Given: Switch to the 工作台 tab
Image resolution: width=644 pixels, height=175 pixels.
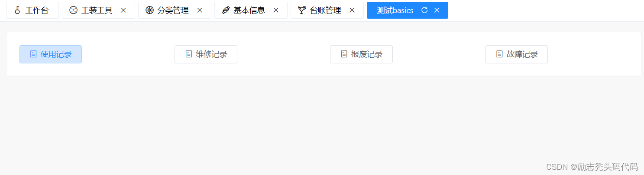Looking at the screenshot, I should tap(32, 10).
